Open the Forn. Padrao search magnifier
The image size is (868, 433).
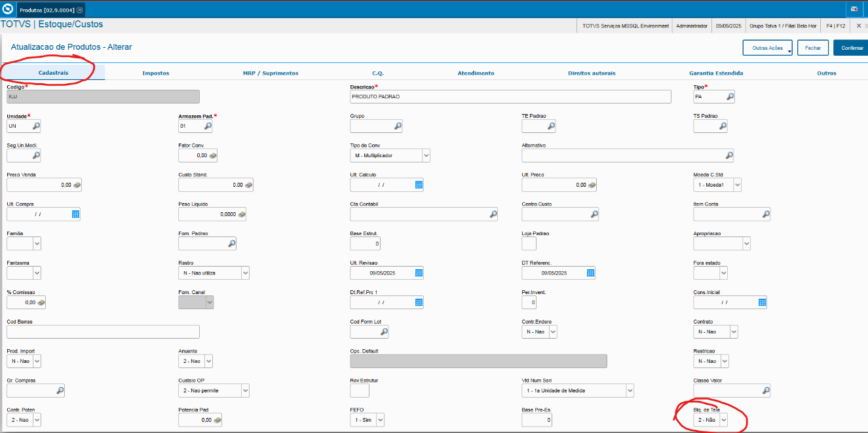pyautogui.click(x=231, y=244)
